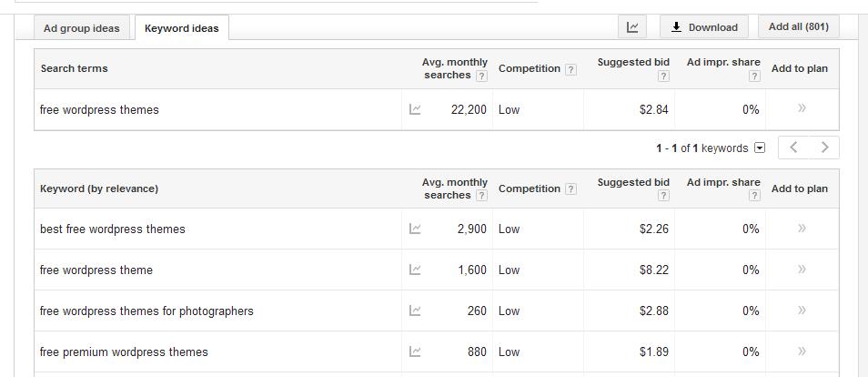Sort Search terms table by Suggested bid
Viewport: 868px width, 377px height.
click(x=633, y=62)
